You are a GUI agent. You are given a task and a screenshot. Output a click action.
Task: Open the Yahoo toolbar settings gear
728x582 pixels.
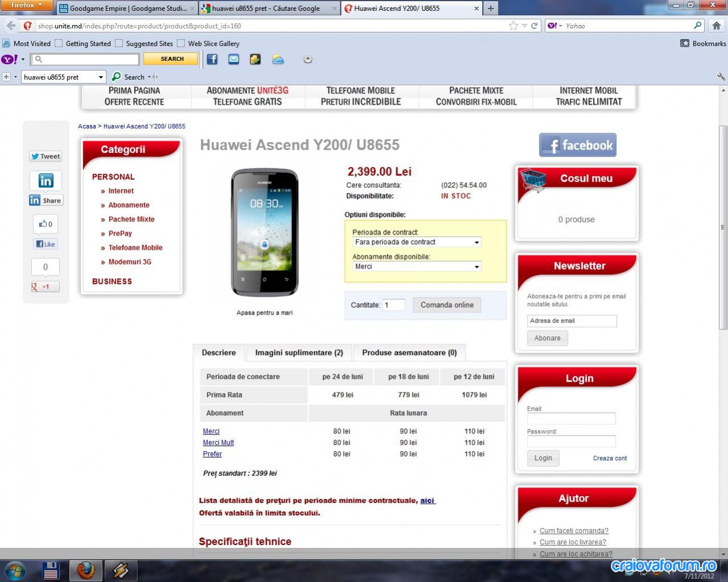tap(308, 59)
